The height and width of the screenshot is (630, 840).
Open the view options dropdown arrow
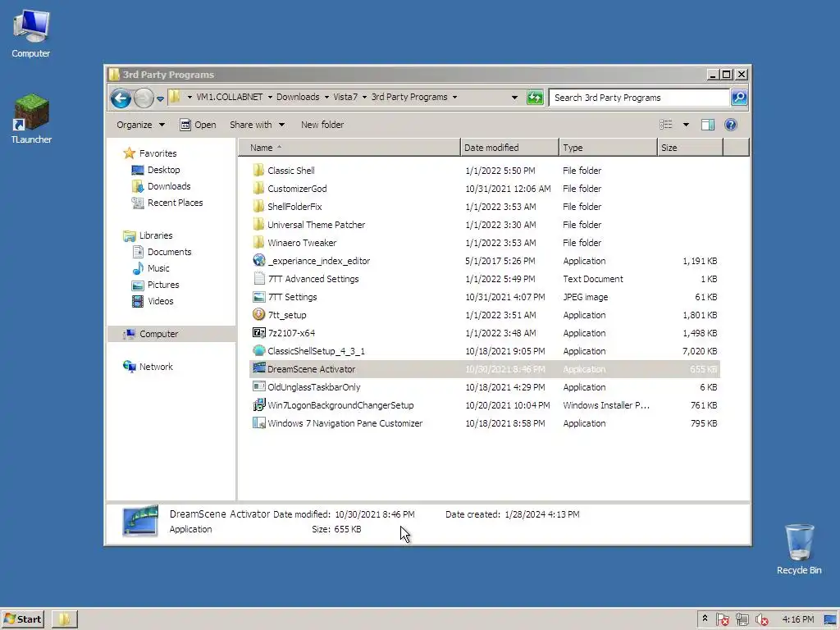tap(686, 125)
